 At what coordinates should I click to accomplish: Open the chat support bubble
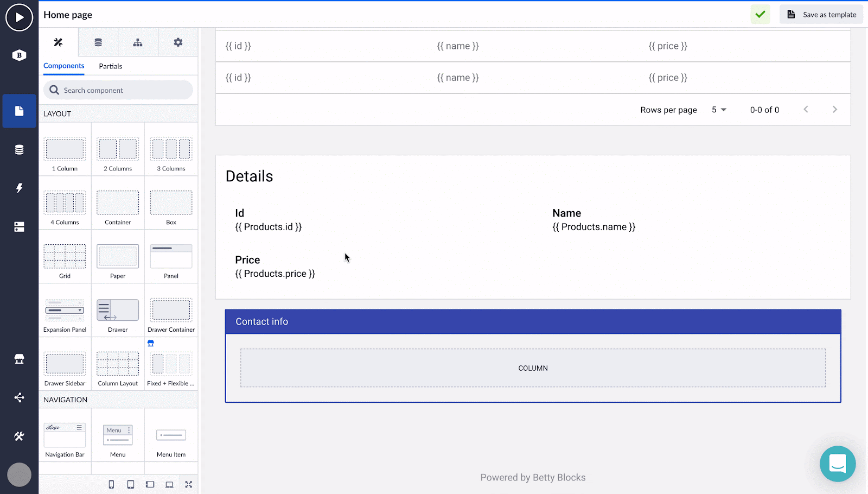point(838,464)
